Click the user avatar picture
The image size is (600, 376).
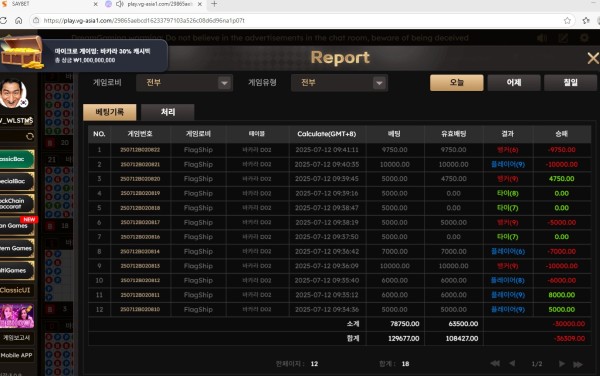[14, 93]
